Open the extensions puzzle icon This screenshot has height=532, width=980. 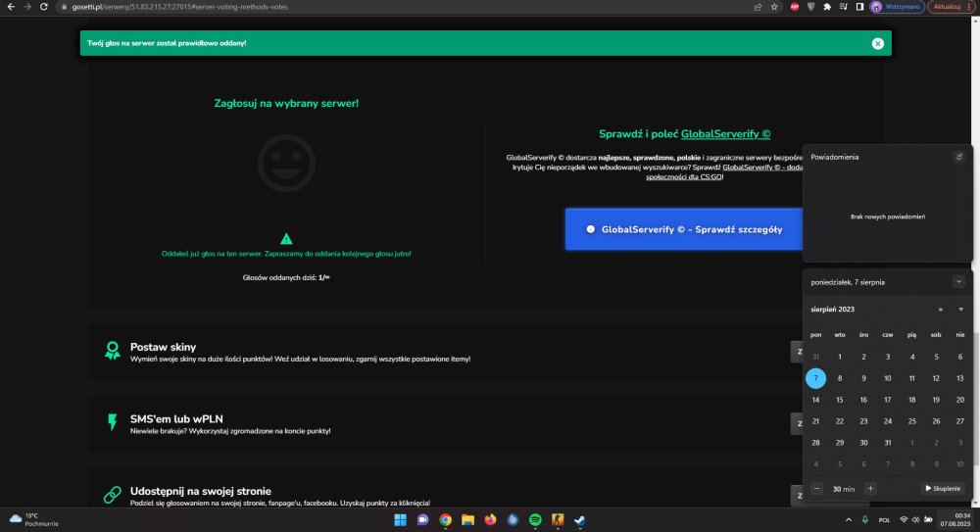coord(827,7)
